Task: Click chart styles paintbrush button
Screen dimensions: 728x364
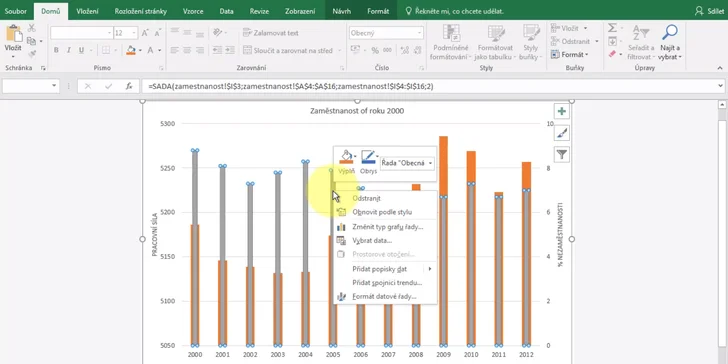Action: click(562, 133)
